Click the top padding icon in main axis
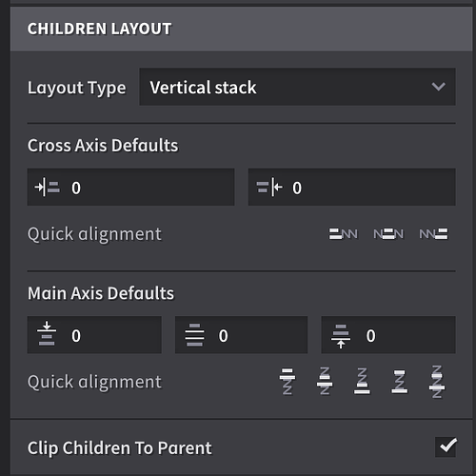The width and height of the screenshot is (476, 476). tap(47, 334)
